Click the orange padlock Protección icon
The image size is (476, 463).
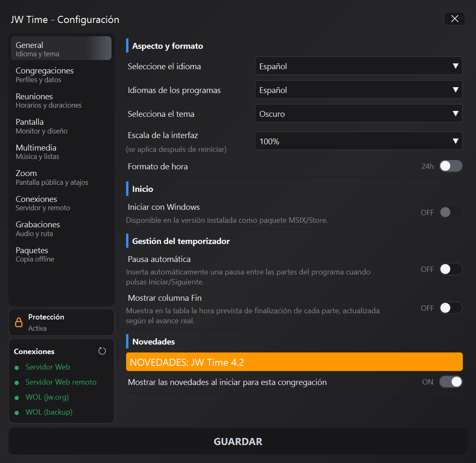point(19,322)
